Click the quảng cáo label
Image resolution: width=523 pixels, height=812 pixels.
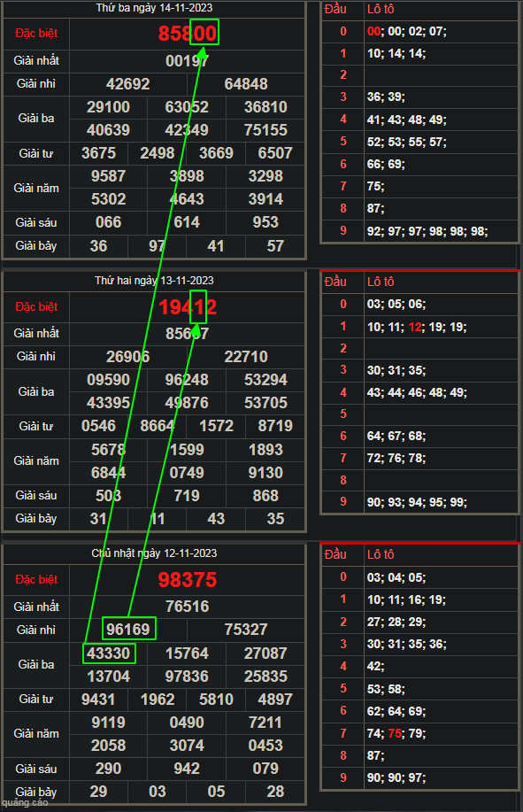26,802
